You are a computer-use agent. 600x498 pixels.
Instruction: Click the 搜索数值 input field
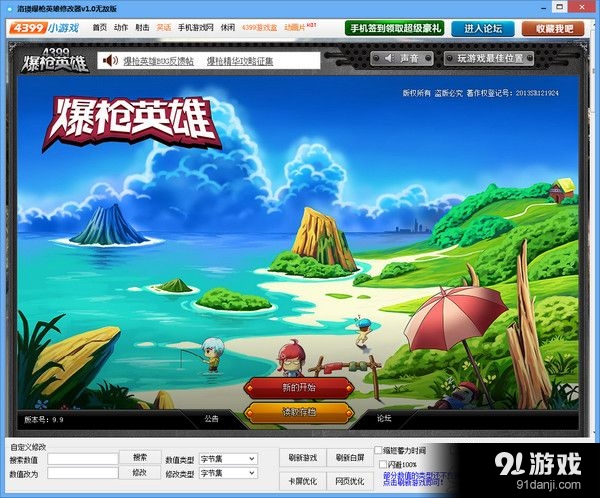point(83,459)
